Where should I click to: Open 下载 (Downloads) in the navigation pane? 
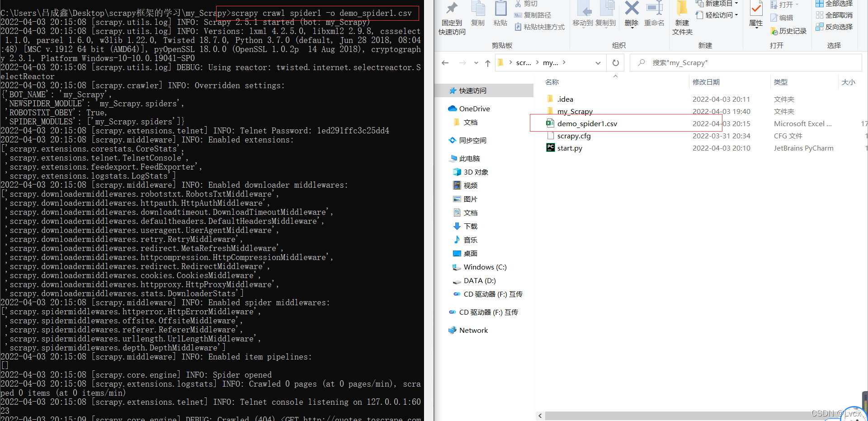point(470,226)
